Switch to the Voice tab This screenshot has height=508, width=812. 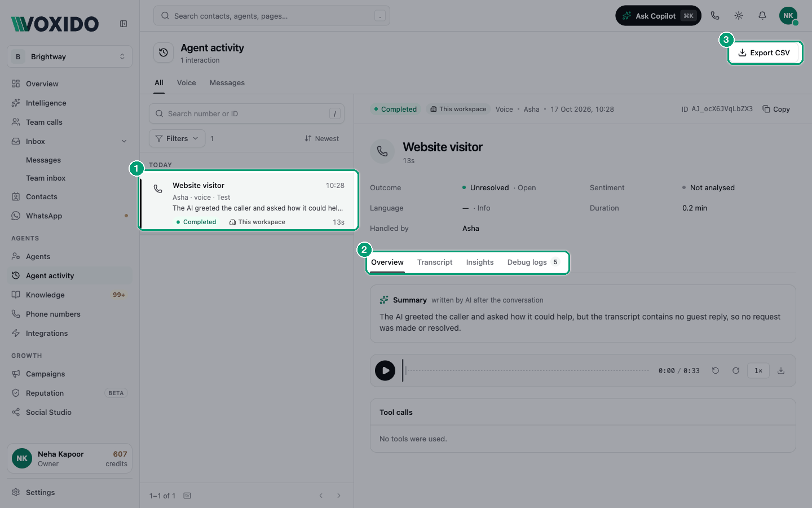tap(187, 82)
